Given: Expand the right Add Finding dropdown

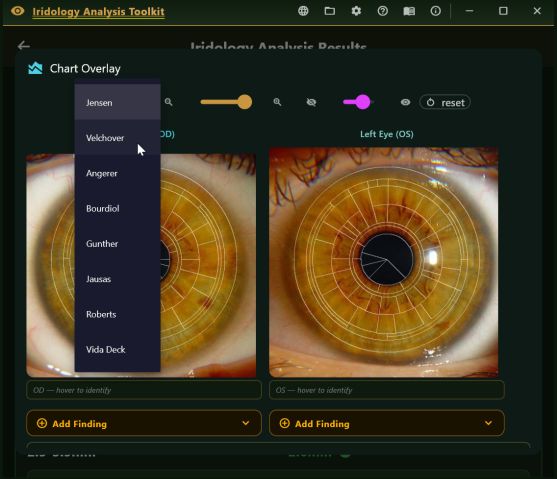Looking at the screenshot, I should (386, 423).
